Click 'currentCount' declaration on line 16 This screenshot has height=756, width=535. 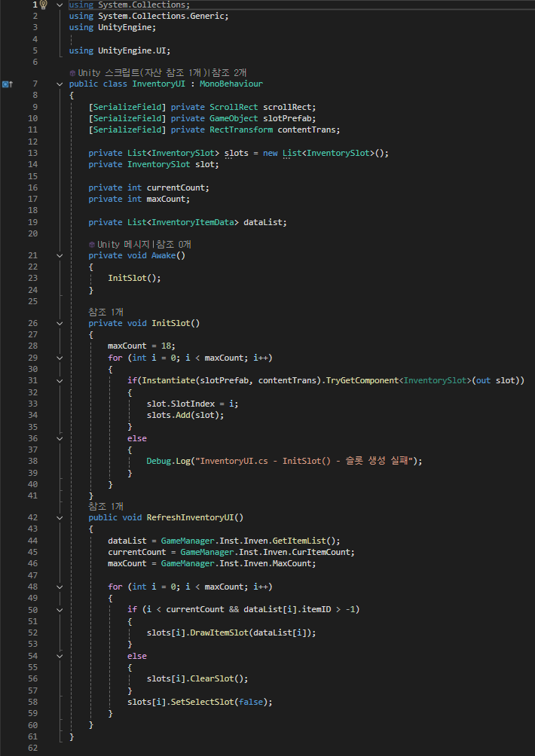click(x=176, y=187)
